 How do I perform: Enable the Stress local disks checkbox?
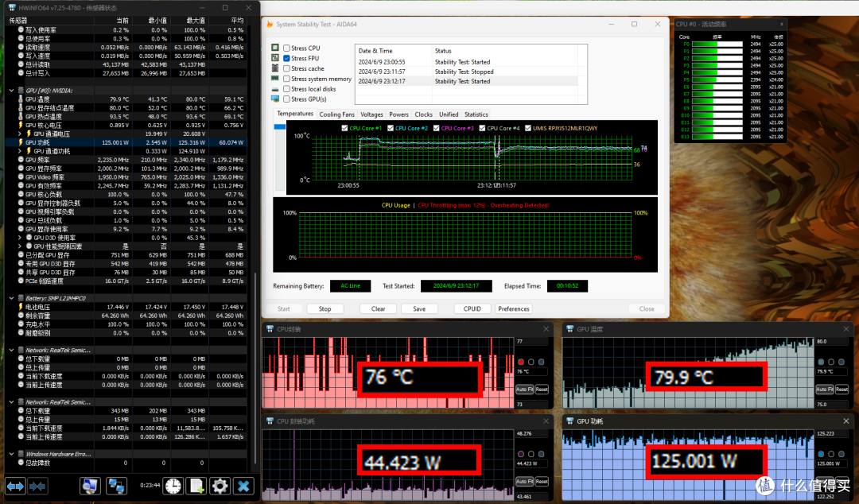point(286,89)
